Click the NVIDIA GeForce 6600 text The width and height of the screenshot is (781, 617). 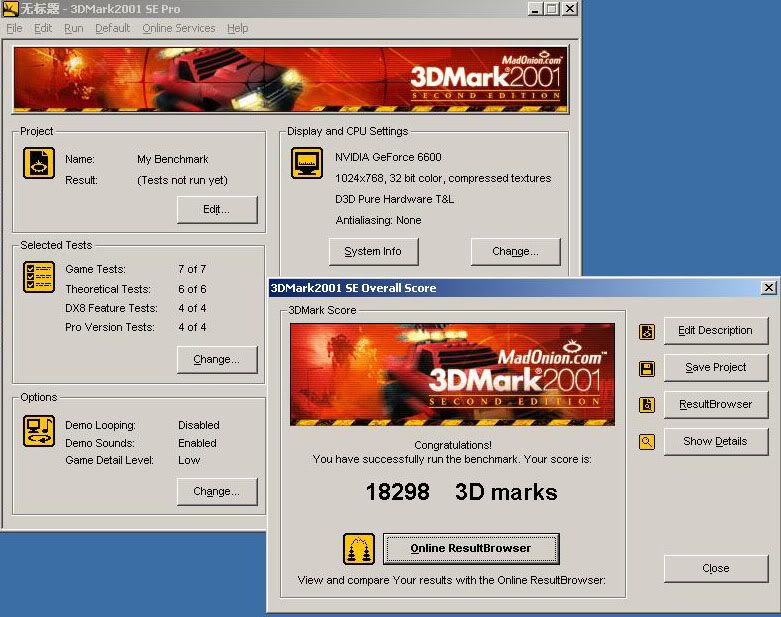(x=388, y=157)
